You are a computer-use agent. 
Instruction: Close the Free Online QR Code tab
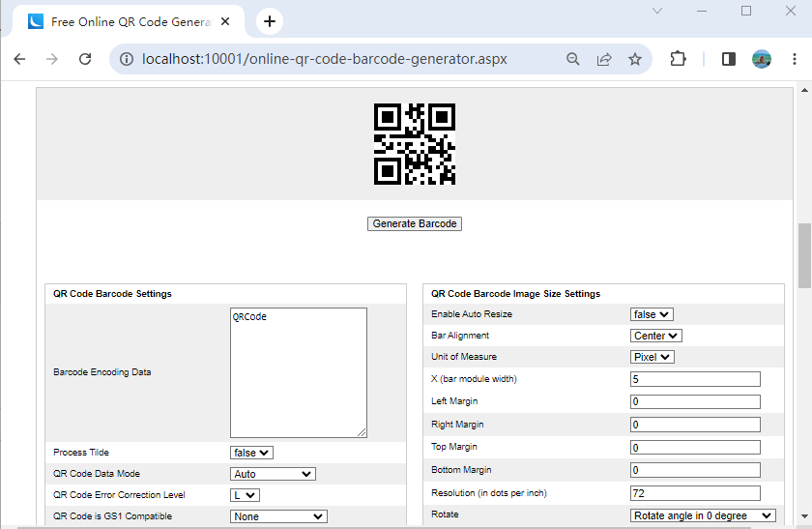point(224,21)
